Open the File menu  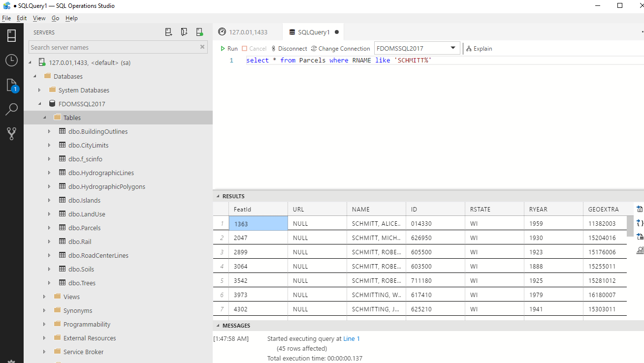[x=6, y=18]
